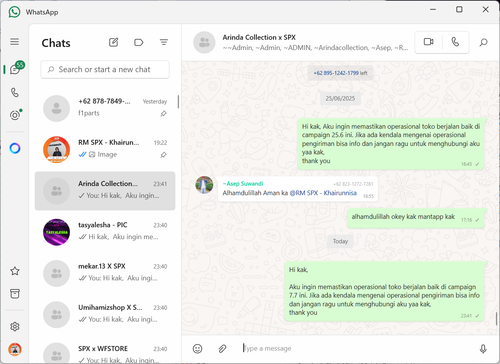Open the chat labels icon
500x364 pixels.
(138, 42)
